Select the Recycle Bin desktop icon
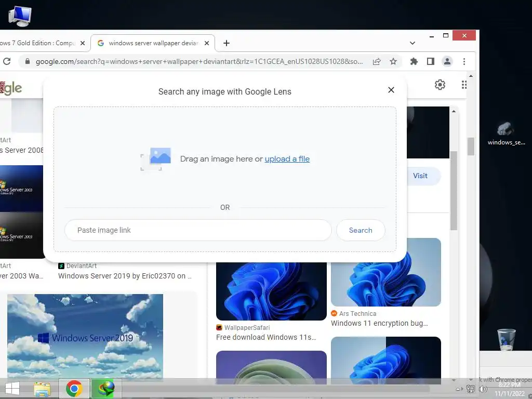Image resolution: width=532 pixels, height=399 pixels. [x=506, y=339]
